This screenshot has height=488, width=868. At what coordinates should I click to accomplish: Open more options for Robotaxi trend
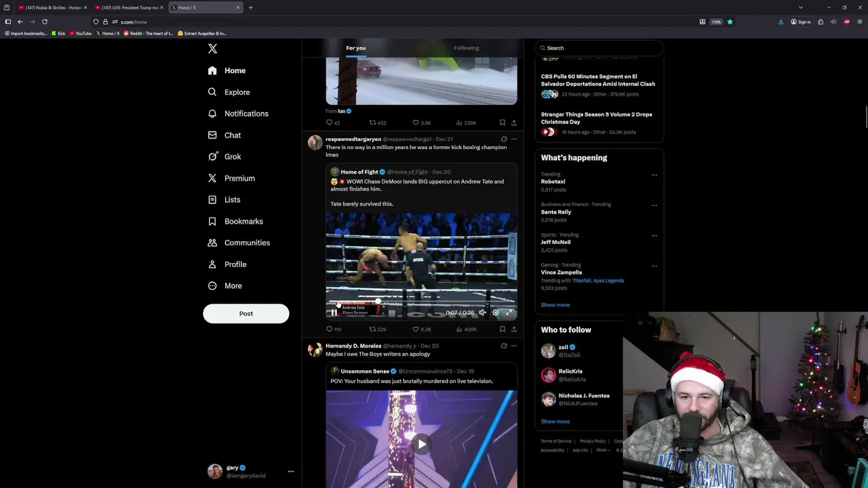[x=654, y=175]
